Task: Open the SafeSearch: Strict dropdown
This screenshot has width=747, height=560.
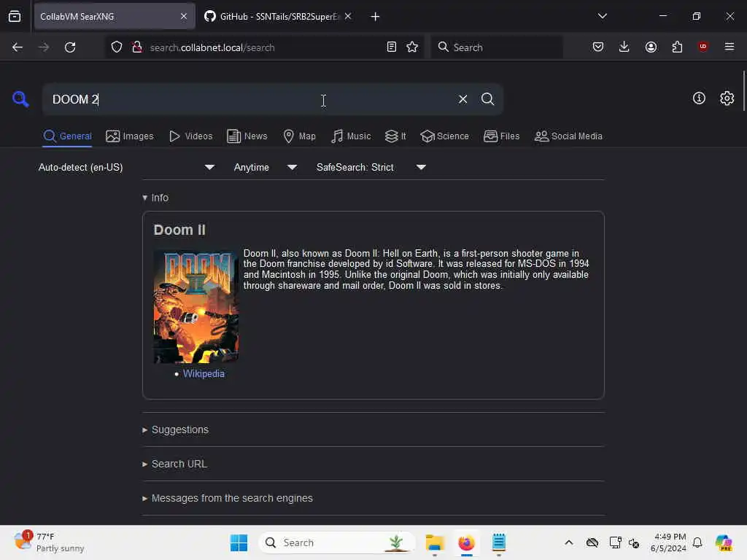Action: coord(371,167)
